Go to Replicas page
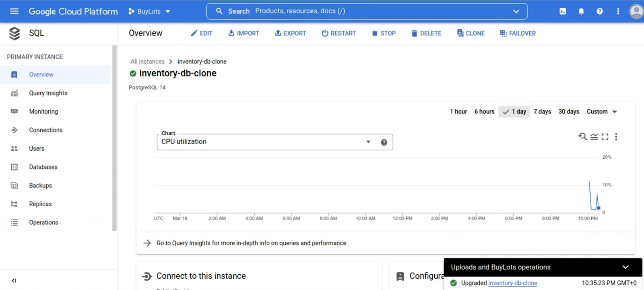The width and height of the screenshot is (644, 290). [40, 204]
